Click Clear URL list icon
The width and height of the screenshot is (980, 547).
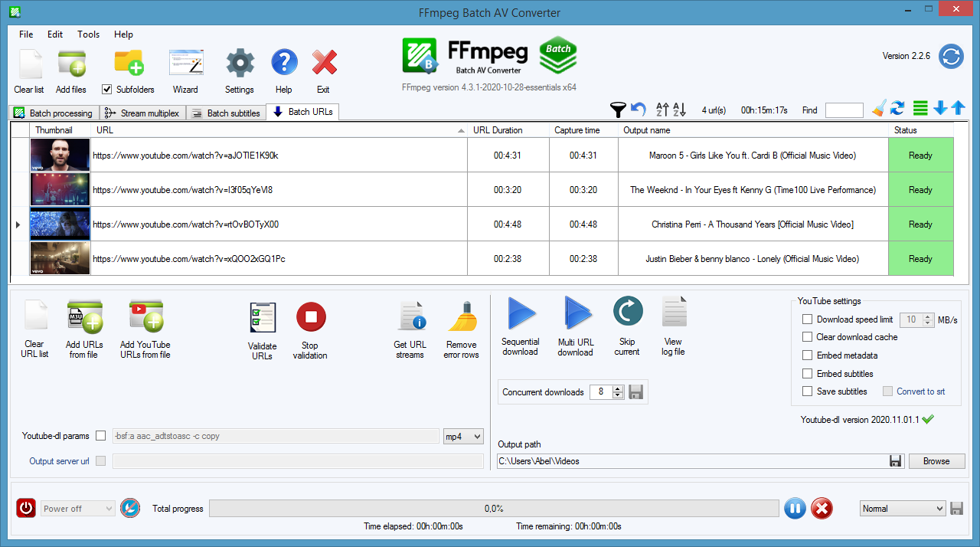click(35, 316)
